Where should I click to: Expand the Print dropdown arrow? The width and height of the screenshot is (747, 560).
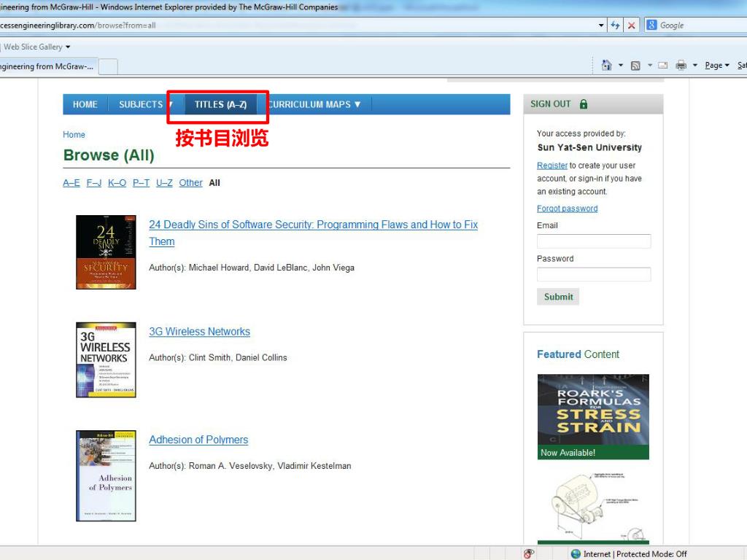coord(695,65)
